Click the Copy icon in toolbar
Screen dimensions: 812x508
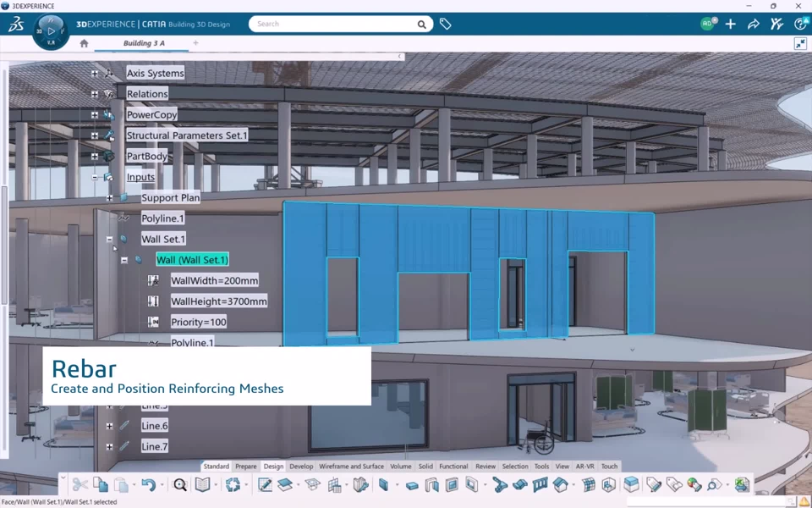point(101,484)
